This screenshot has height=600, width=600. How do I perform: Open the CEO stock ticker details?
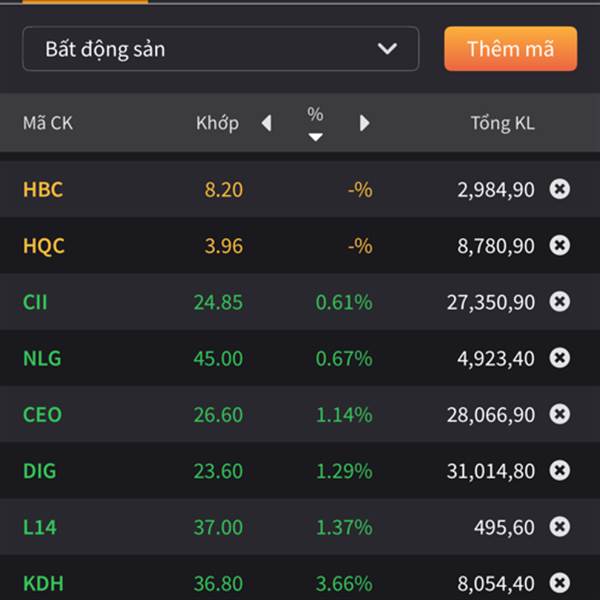coord(42,414)
